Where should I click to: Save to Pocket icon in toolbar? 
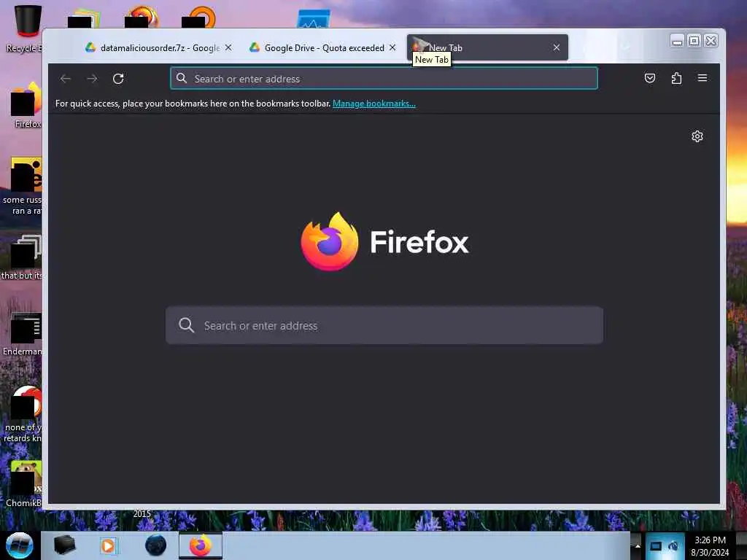click(650, 78)
